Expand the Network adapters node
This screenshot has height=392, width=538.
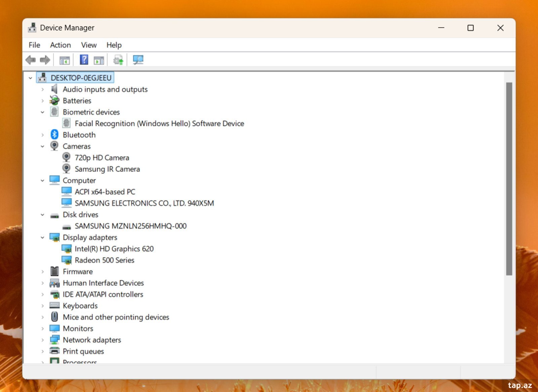[x=43, y=340]
